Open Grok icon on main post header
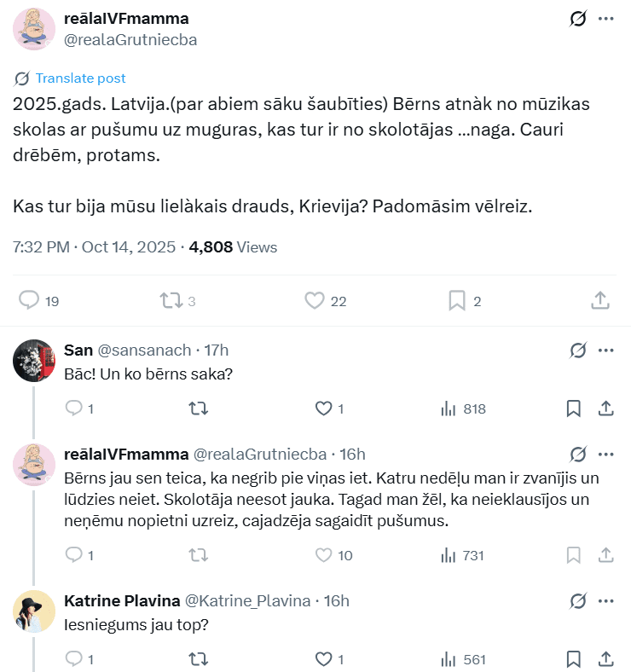The width and height of the screenshot is (631, 672). pos(578,19)
